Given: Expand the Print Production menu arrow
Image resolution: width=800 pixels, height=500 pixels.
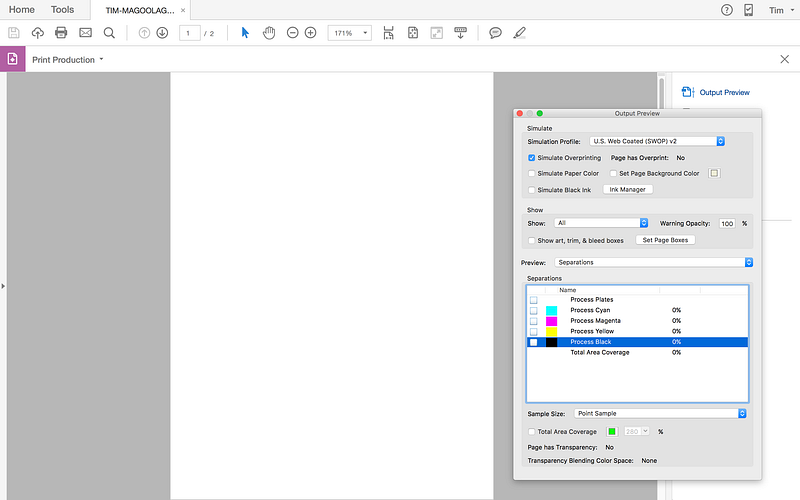Looking at the screenshot, I should click(x=101, y=59).
